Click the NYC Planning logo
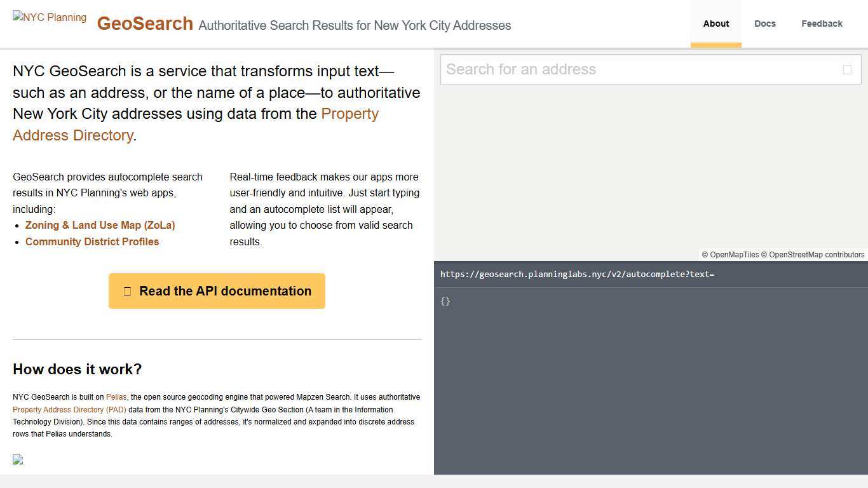The image size is (868, 488). pos(50,17)
